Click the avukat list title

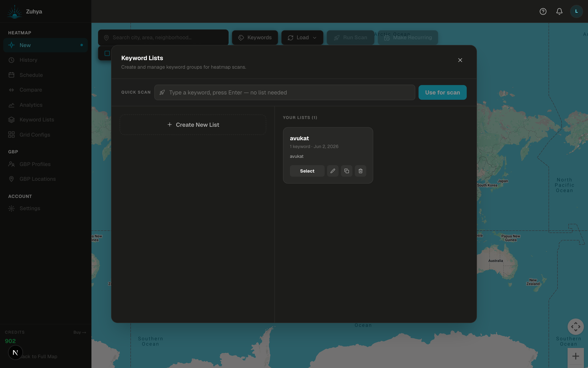pos(299,138)
